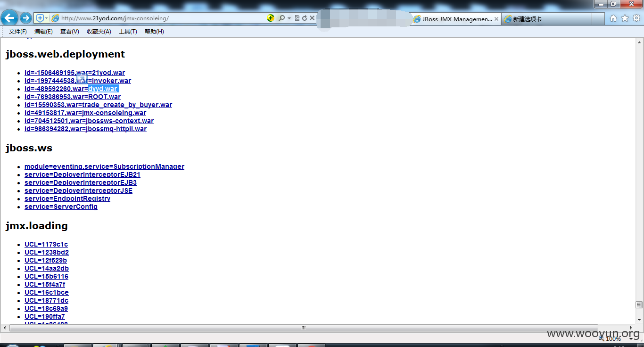Close the JBoss JMX Management tab
The height and width of the screenshot is (347, 644).
pyautogui.click(x=496, y=19)
